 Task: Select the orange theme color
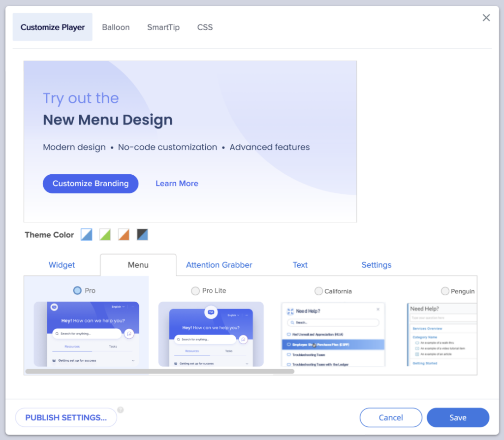(x=124, y=235)
